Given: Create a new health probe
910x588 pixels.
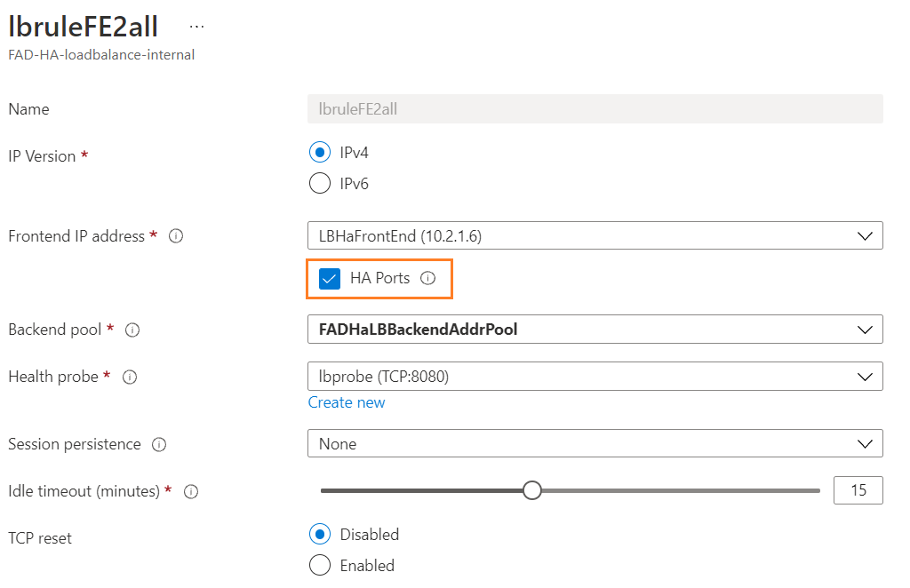Looking at the screenshot, I should (347, 402).
